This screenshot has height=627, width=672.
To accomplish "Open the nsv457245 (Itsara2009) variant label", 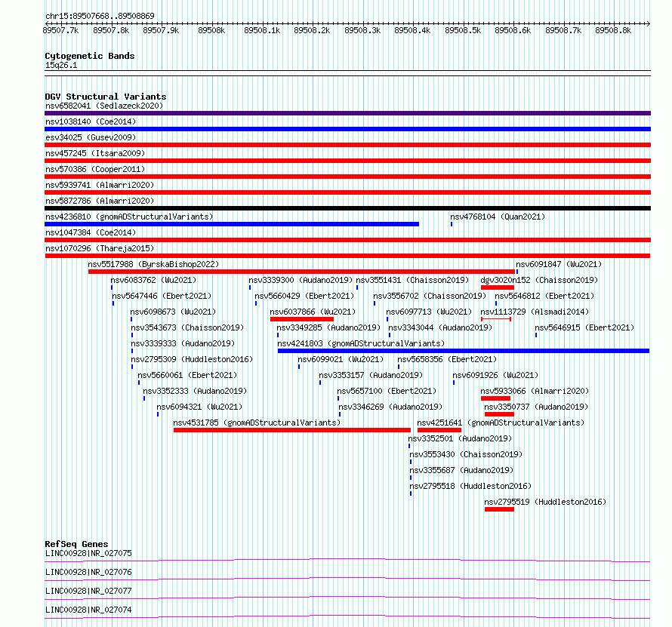I will [x=95, y=153].
